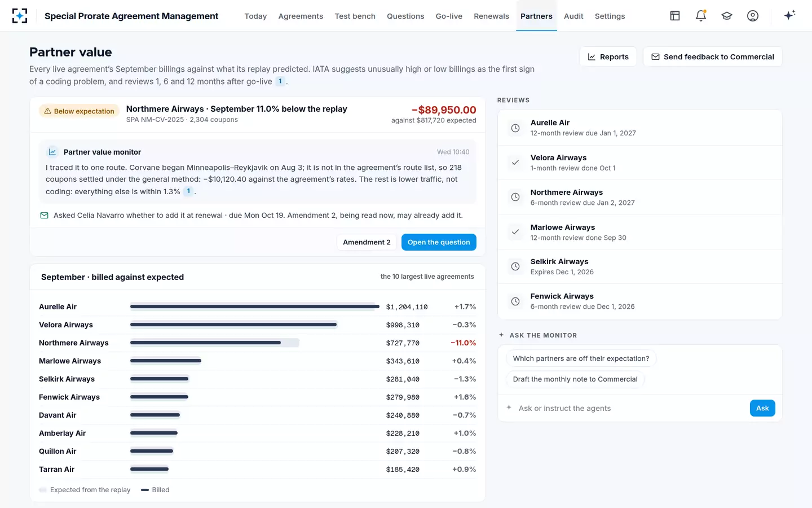This screenshot has width=812, height=508.
Task: Click the clock icon for Aurelle Air review
Action: pos(515,128)
